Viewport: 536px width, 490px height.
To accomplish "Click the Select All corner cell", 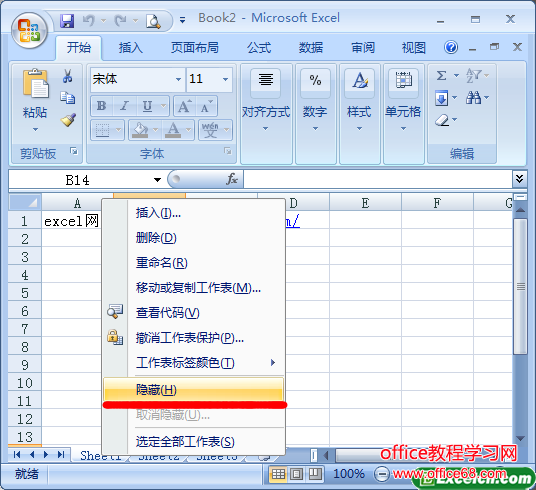I will point(25,202).
